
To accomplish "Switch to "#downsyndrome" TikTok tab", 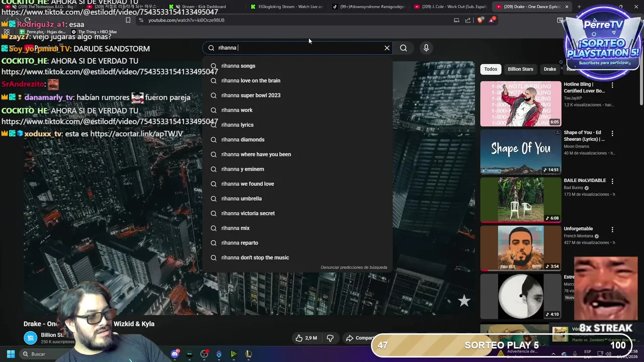I will coord(369,7).
